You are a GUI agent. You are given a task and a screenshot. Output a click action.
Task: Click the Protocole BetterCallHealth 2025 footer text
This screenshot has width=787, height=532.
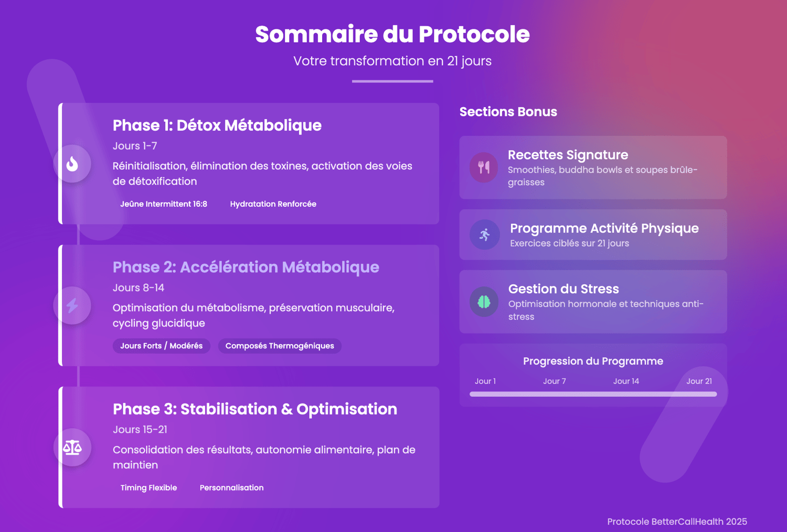click(677, 522)
